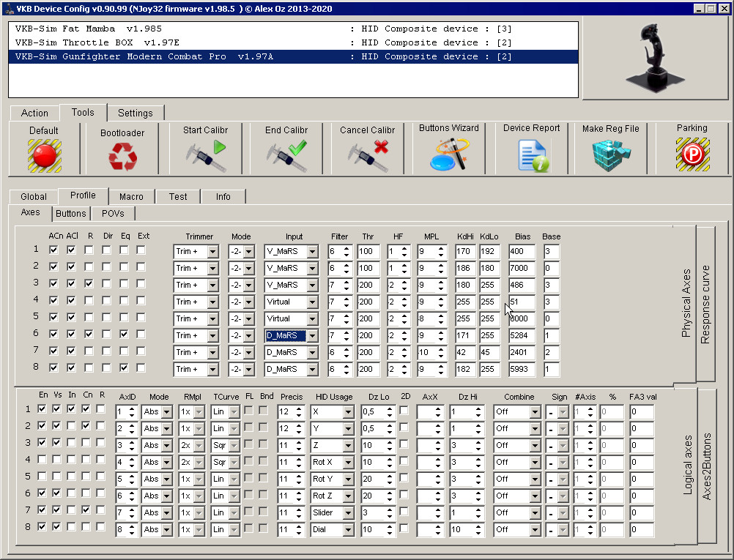Viewport: 734px width, 560px height.
Task: Toggle ACn checkbox for physical axis 1
Action: 53,250
